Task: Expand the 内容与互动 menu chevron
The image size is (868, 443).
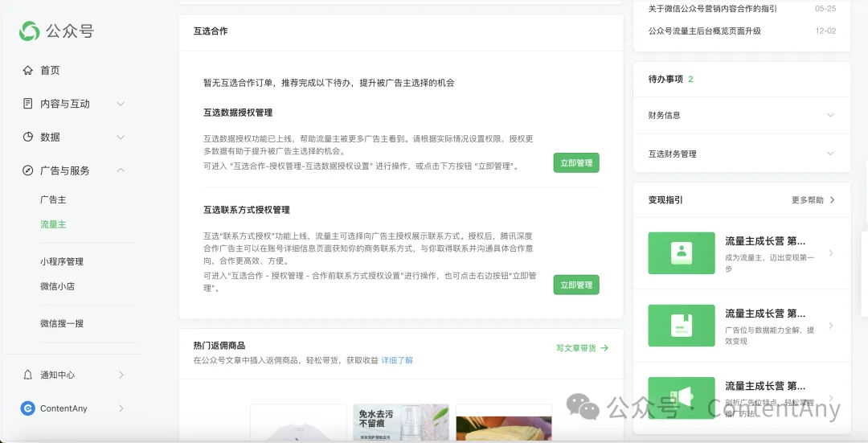Action: [x=121, y=104]
